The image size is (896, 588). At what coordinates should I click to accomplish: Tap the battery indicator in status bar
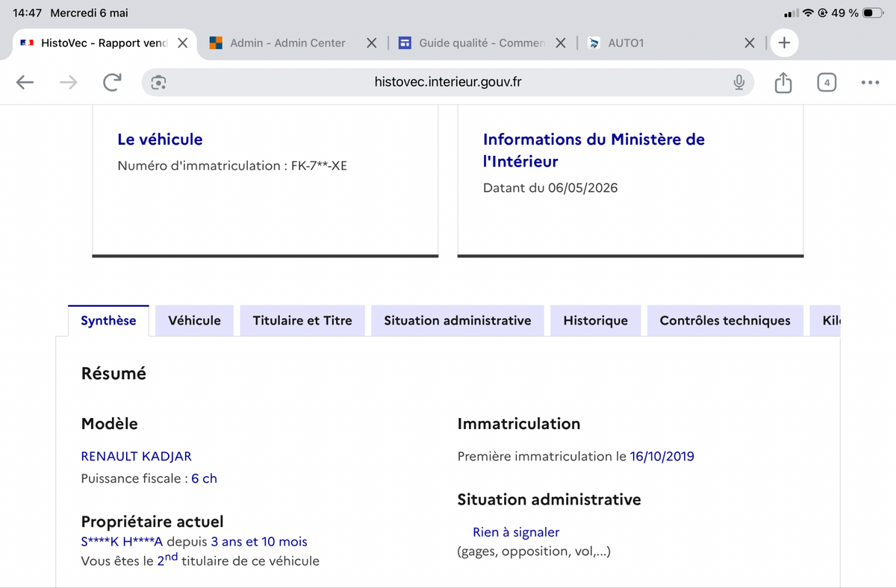click(x=873, y=13)
